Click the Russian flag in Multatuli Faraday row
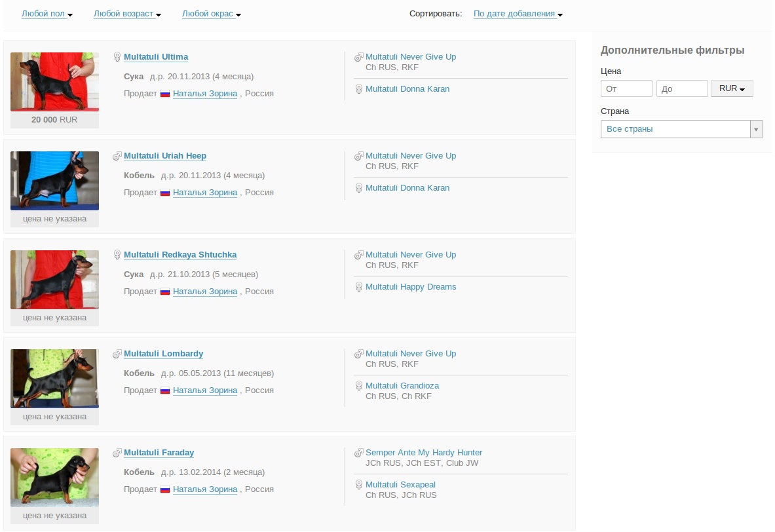The height and width of the screenshot is (532, 775). [x=165, y=489]
